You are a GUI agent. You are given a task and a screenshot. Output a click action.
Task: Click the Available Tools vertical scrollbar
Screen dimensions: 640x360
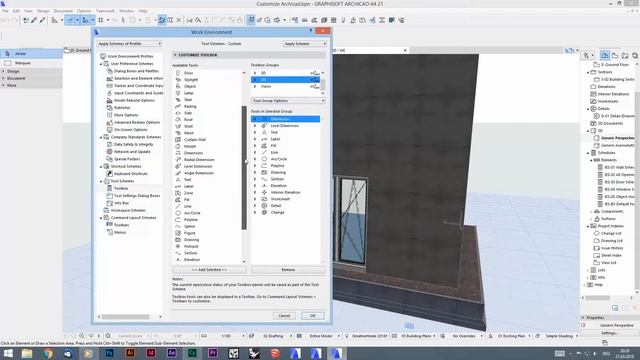(x=244, y=167)
